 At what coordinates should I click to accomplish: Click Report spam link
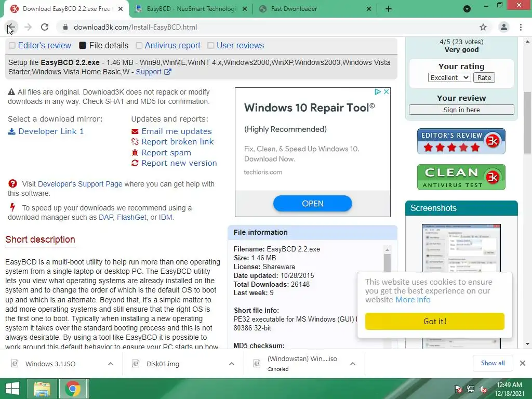166,153
